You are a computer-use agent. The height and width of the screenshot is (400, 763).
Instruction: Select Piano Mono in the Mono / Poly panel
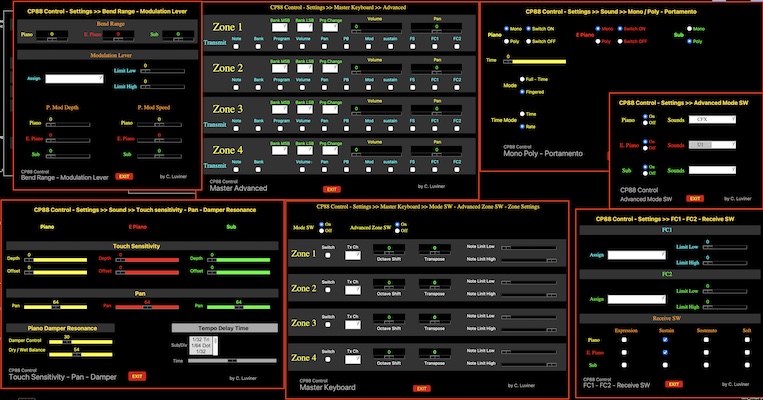[x=507, y=29]
